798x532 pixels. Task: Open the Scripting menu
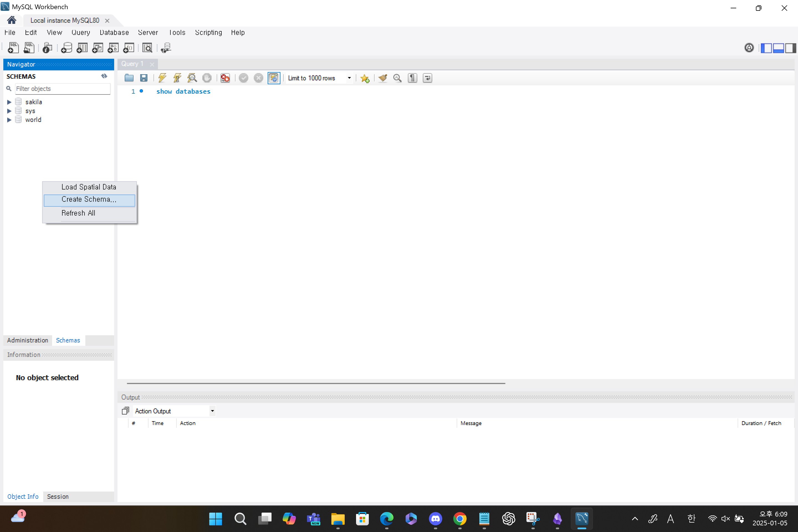coord(208,33)
